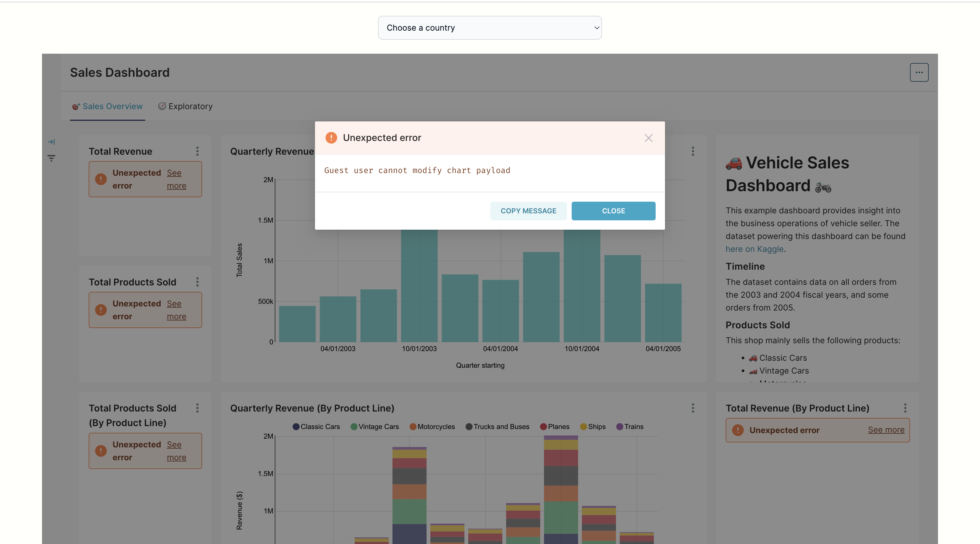This screenshot has height=544, width=980.
Task: Toggle Classic Cars legend item
Action: pyautogui.click(x=316, y=427)
